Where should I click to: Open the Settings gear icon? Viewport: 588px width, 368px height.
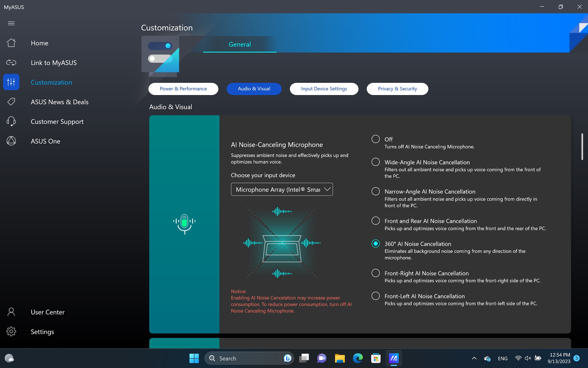[11, 332]
